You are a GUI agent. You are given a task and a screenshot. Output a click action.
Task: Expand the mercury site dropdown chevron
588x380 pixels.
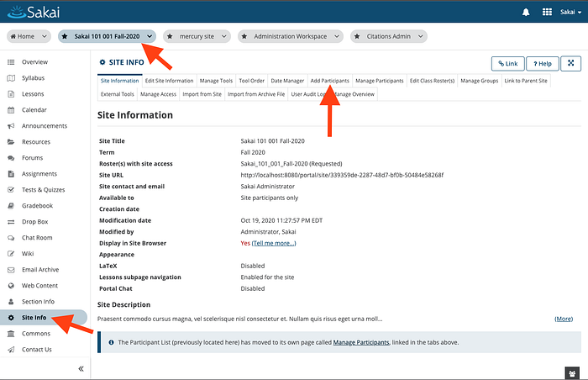click(224, 36)
